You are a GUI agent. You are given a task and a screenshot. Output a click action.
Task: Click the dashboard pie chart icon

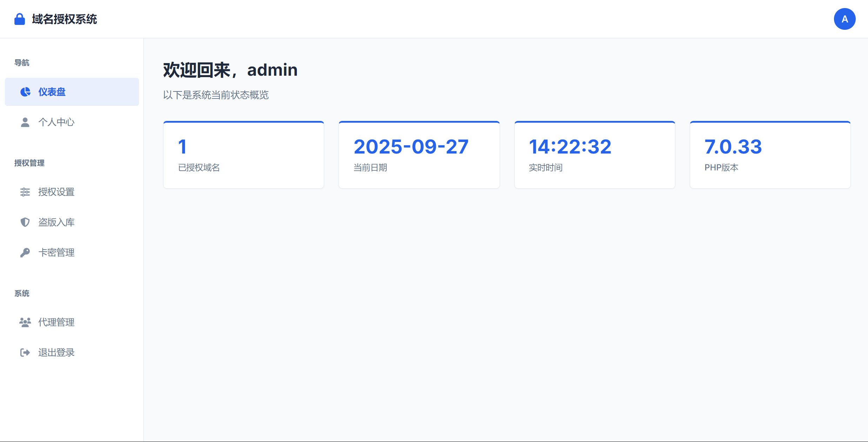tap(25, 92)
